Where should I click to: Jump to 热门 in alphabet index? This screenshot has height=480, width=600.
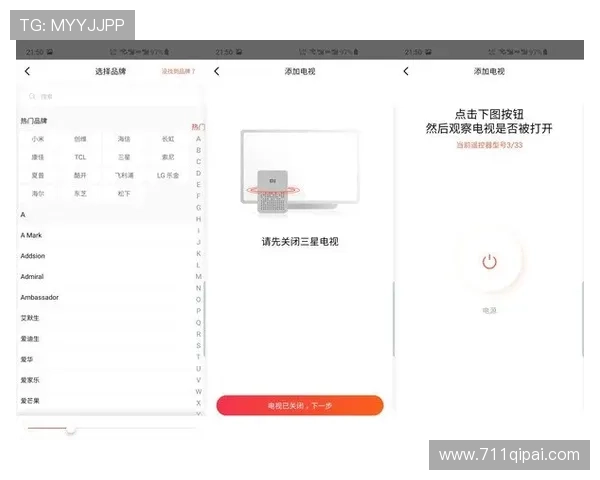pos(198,127)
